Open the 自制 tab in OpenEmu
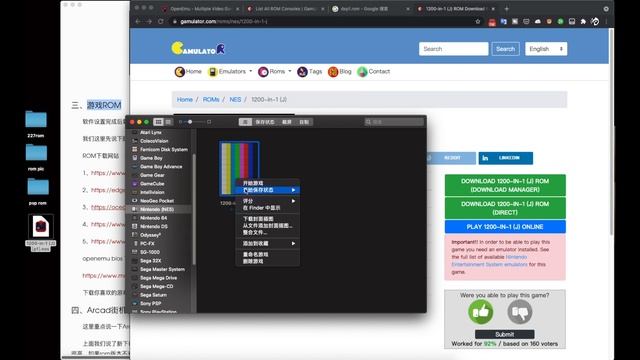This screenshot has width=640, height=360. pyautogui.click(x=304, y=122)
